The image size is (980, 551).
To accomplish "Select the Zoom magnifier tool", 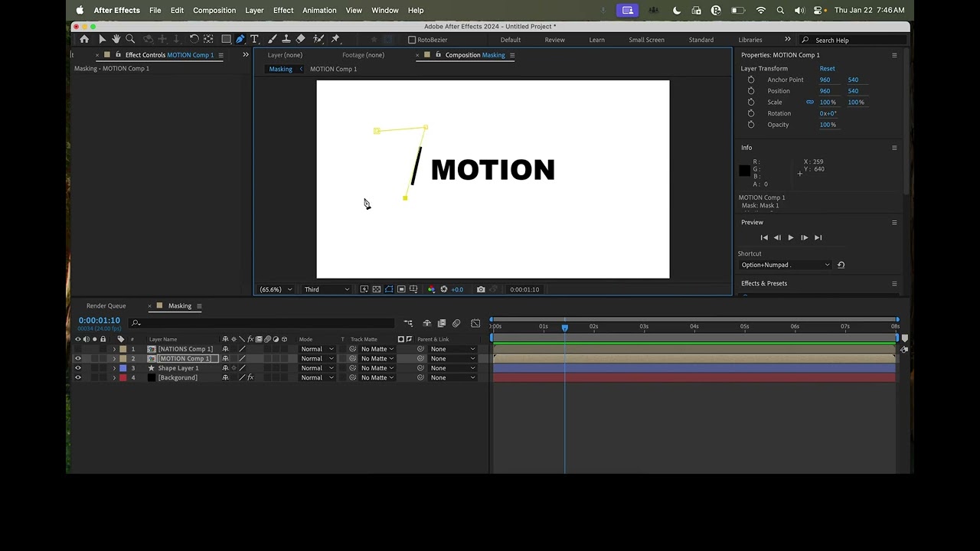I will click(x=130, y=39).
